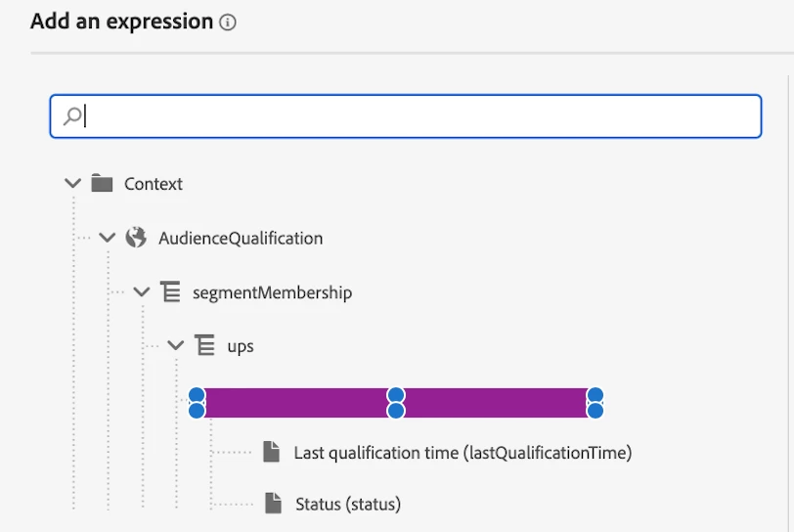This screenshot has height=532, width=794.
Task: Click inside the expression search field
Action: coord(411,116)
